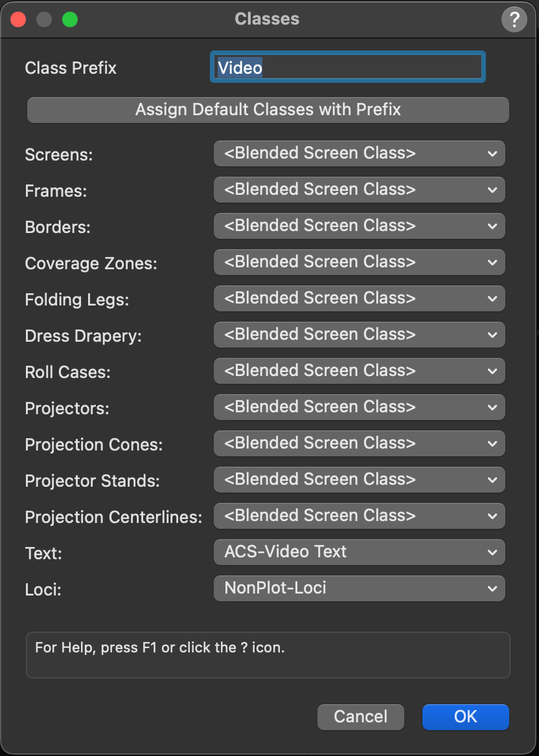This screenshot has height=756, width=539.
Task: Expand the Folding Legs class dropdown
Action: click(360, 298)
